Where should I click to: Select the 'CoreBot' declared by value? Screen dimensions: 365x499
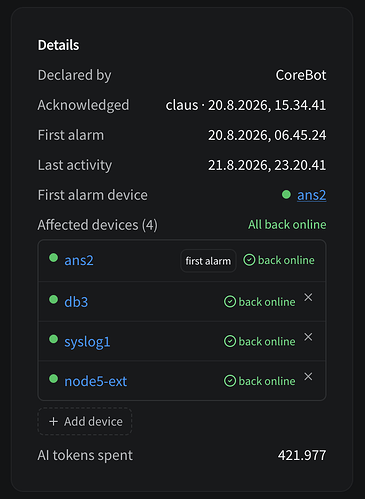pos(301,75)
